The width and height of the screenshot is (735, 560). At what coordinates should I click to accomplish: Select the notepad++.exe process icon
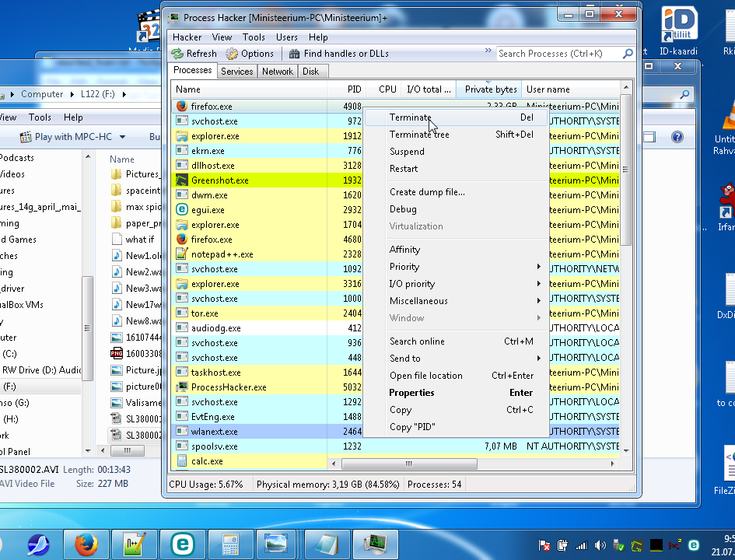(181, 254)
